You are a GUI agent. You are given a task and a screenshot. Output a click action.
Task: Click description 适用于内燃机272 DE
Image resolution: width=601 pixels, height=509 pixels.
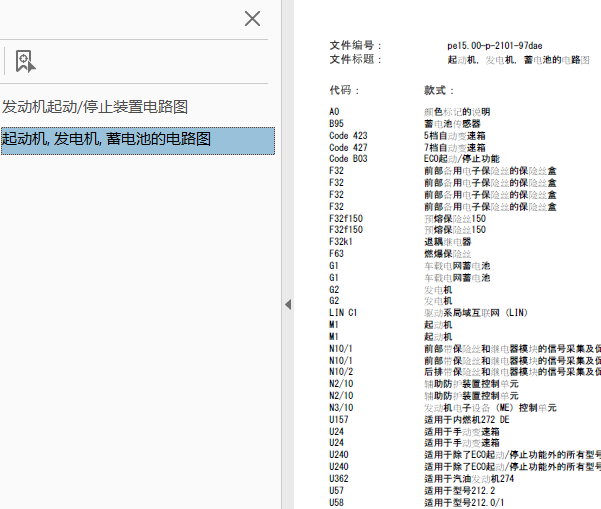(466, 420)
